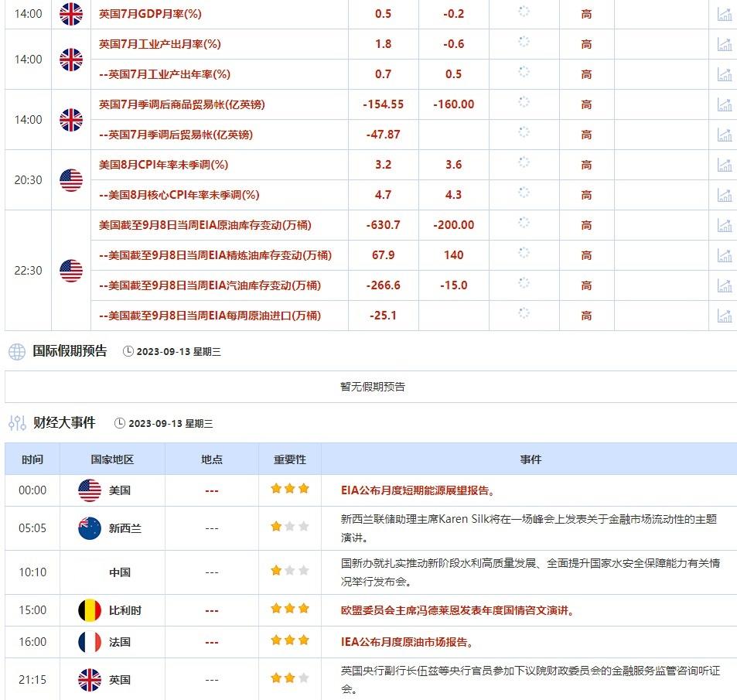Open trend chart for 英国7月季调后商品贸易帐 row
This screenshot has height=700, width=737.
coord(724,104)
